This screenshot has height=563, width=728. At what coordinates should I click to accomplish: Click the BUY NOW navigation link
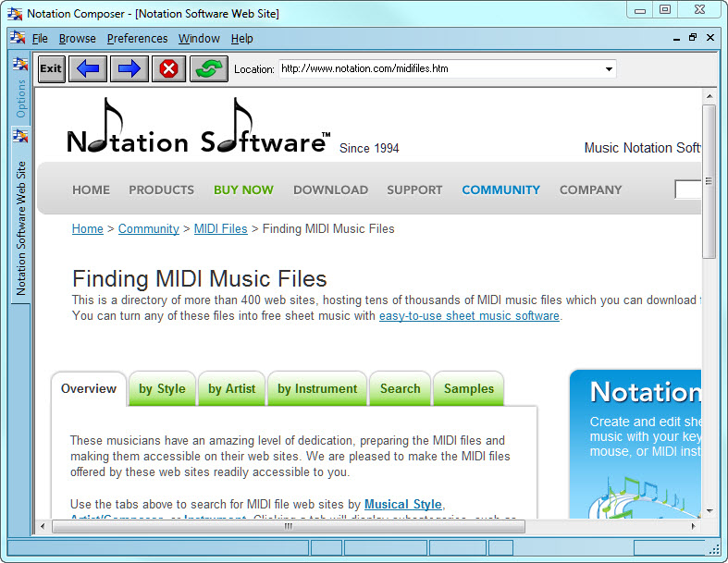click(243, 190)
